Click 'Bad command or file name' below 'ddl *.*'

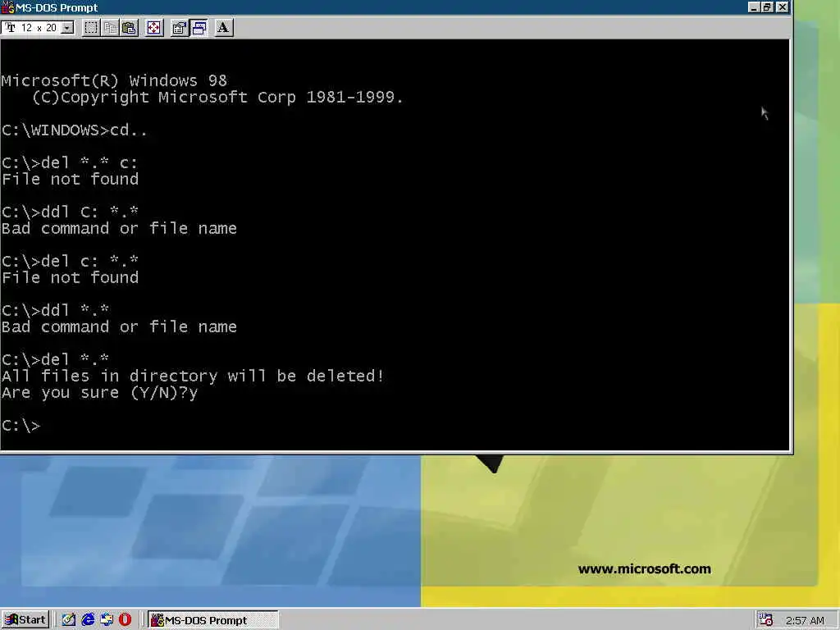(119, 326)
